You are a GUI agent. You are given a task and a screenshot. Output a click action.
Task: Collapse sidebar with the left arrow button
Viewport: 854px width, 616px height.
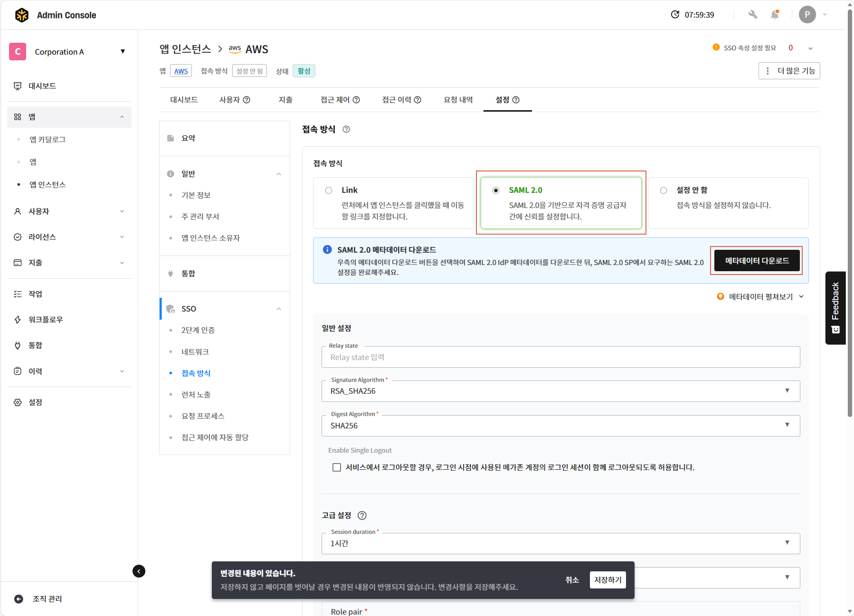[x=139, y=571]
